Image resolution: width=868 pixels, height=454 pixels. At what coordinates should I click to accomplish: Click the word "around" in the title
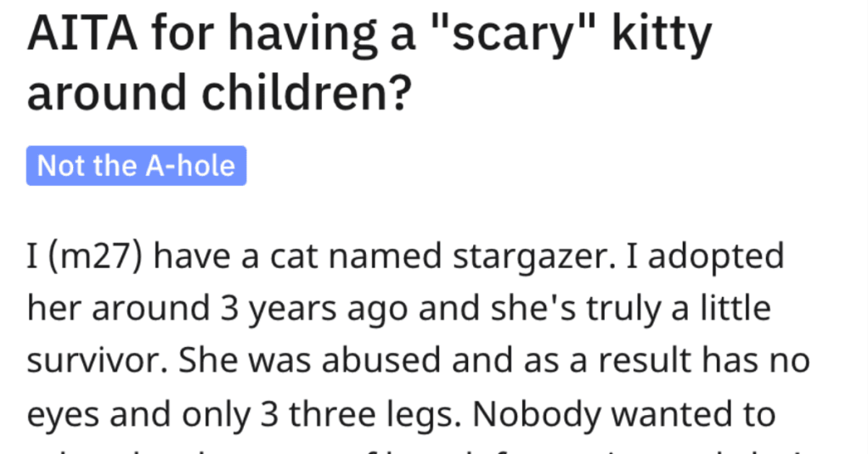[x=106, y=92]
